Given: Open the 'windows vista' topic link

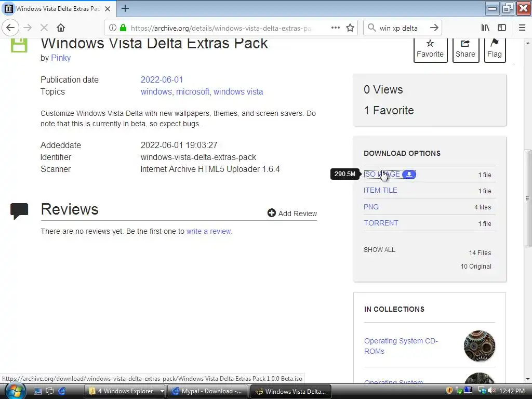Looking at the screenshot, I should tap(238, 91).
